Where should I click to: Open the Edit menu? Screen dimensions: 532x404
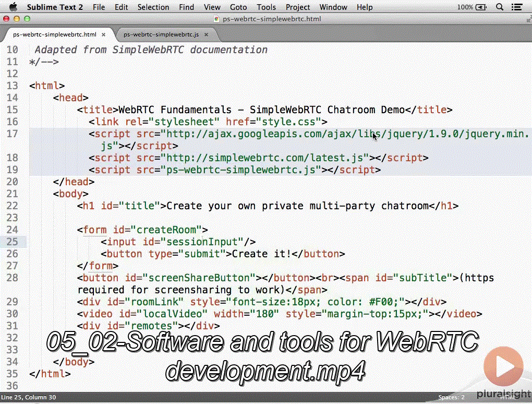[x=121, y=7]
